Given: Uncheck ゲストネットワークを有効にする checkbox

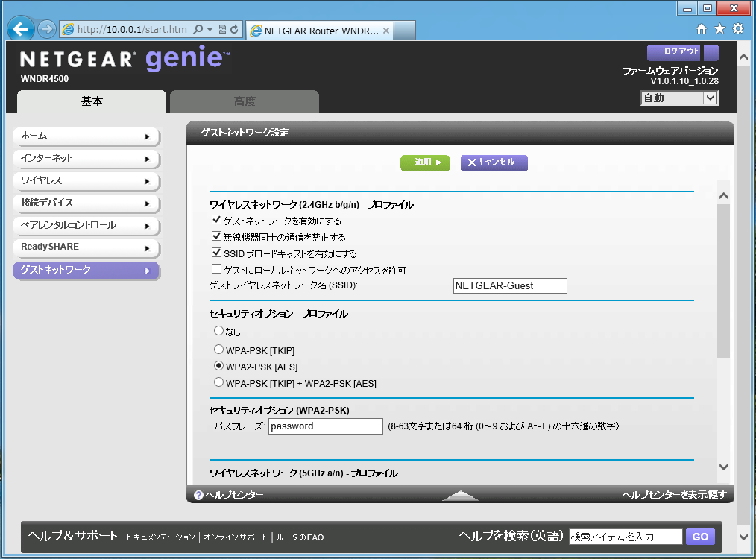Looking at the screenshot, I should (217, 221).
